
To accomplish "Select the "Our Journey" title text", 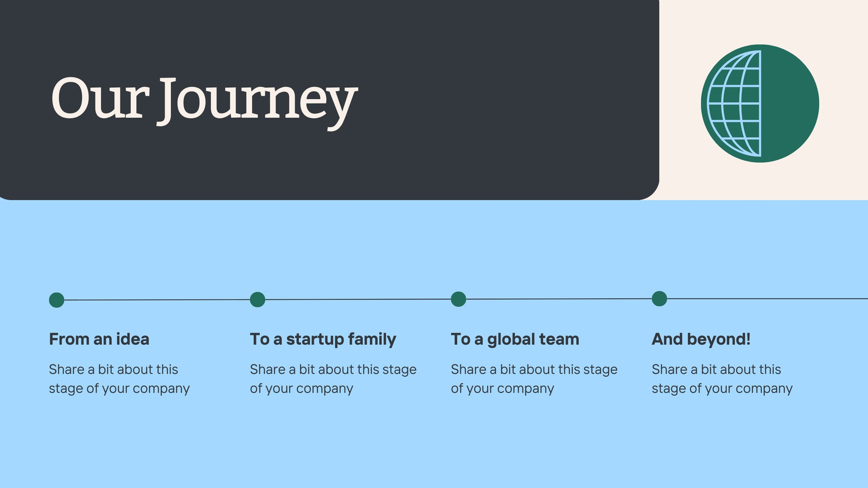I will click(x=204, y=101).
